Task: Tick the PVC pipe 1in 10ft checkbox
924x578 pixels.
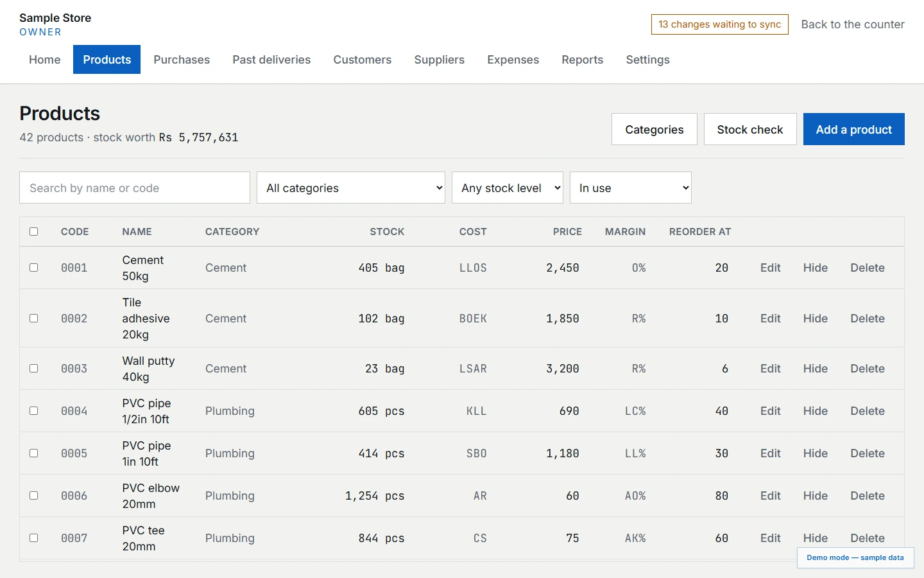Action: [34, 453]
